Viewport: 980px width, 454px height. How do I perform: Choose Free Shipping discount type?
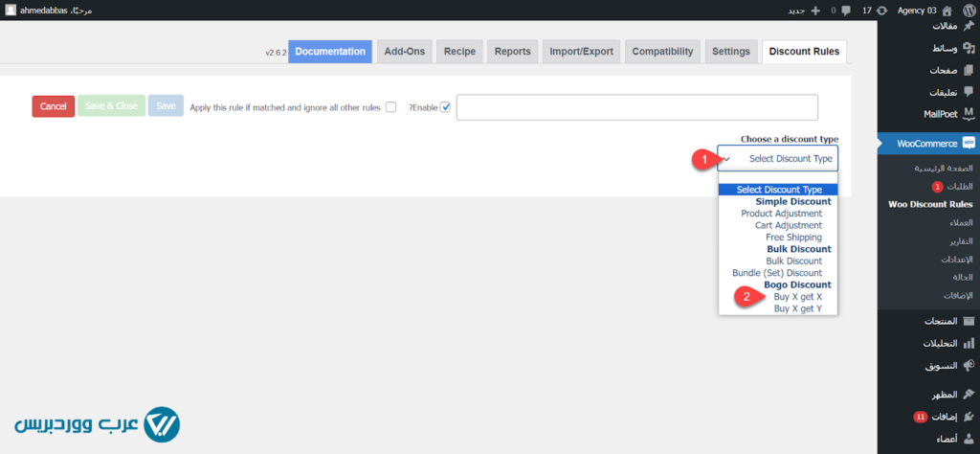[793, 237]
